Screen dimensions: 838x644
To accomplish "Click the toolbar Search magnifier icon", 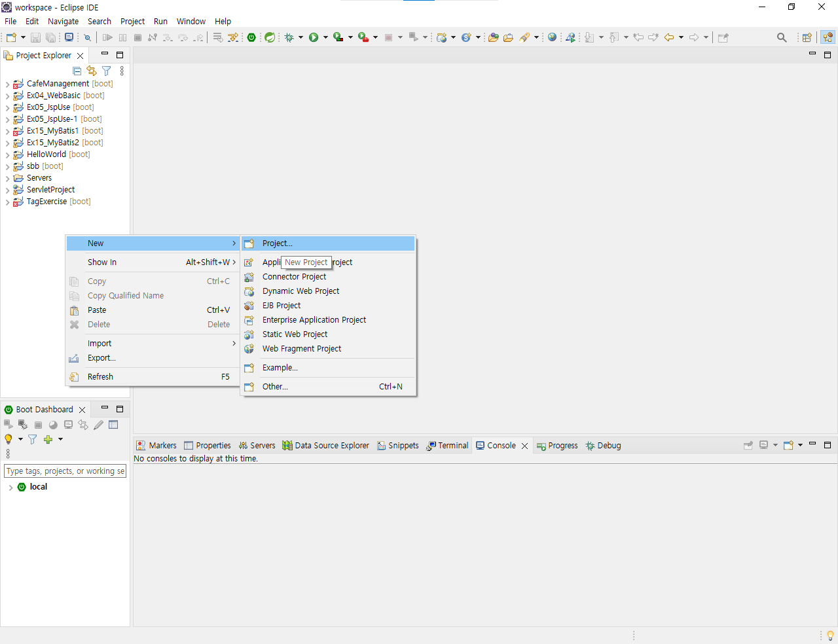I will coord(782,37).
